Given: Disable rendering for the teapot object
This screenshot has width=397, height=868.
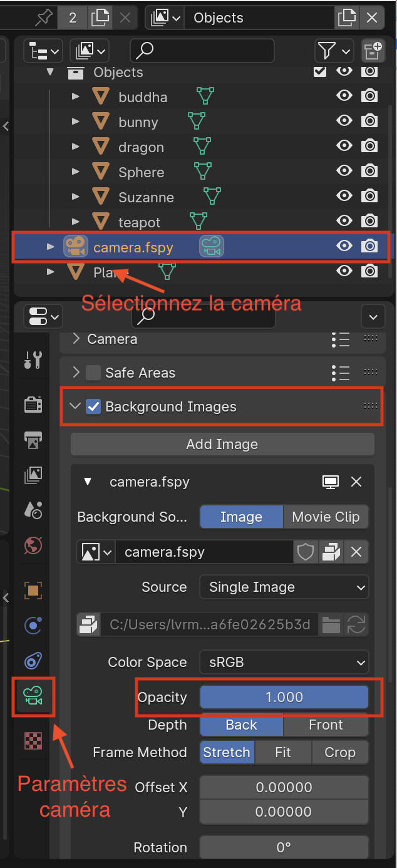Looking at the screenshot, I should click(369, 221).
